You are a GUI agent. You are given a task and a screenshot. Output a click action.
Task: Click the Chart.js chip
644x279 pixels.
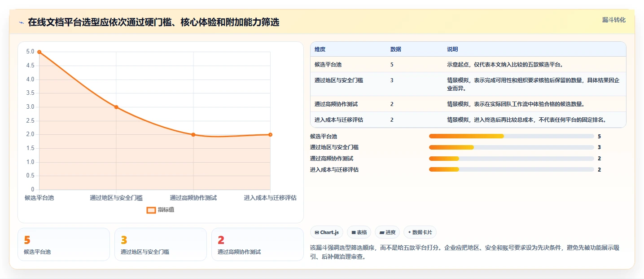coord(327,232)
